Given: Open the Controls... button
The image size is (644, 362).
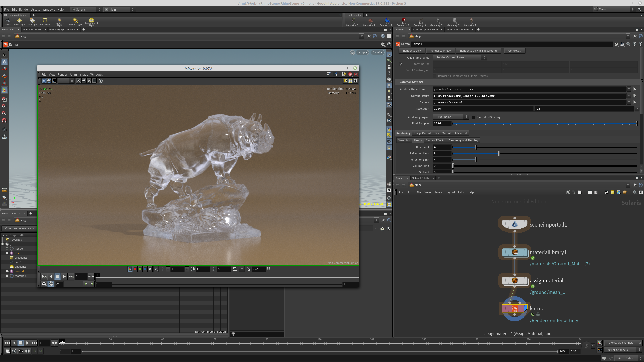Looking at the screenshot, I should pyautogui.click(x=514, y=51).
